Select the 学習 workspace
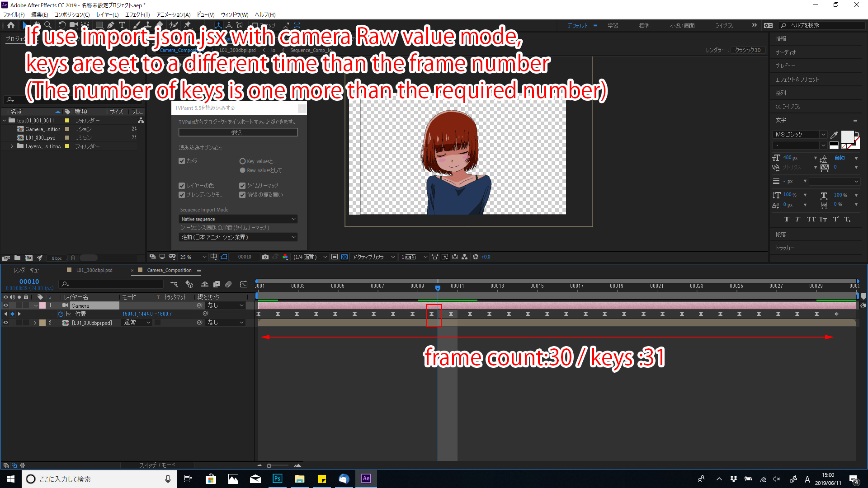Screen dimensions: 868x488 coord(613,26)
